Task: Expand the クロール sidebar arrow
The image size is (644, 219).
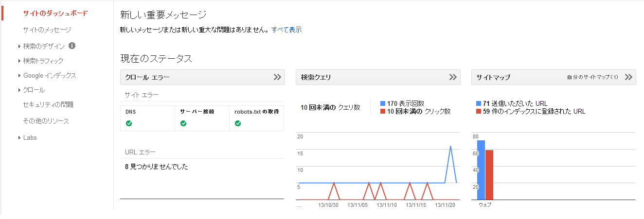Action: pyautogui.click(x=19, y=90)
